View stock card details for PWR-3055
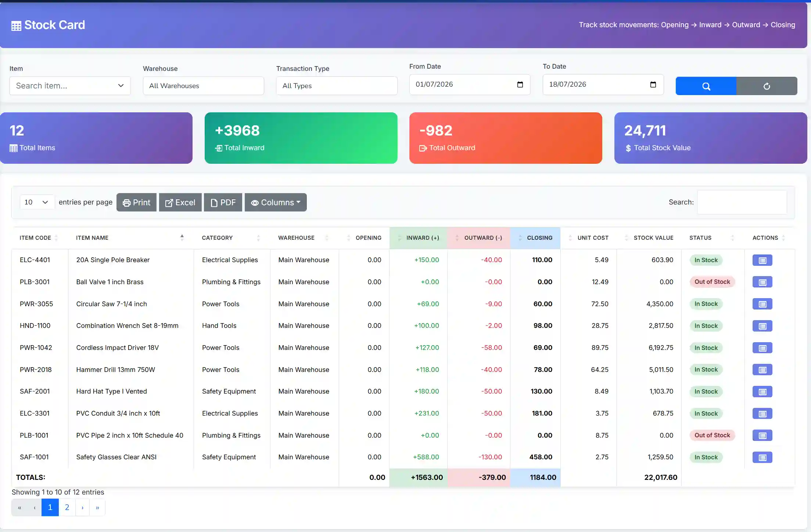 point(762,304)
